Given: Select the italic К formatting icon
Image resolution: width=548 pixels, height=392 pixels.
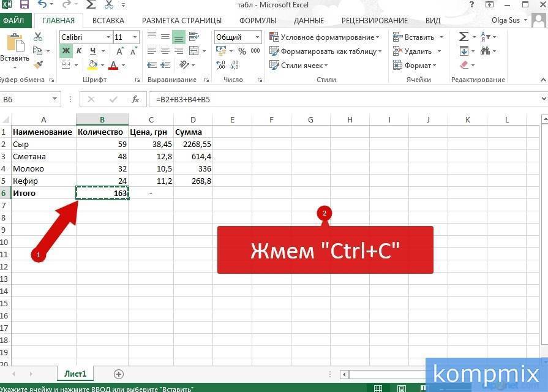Looking at the screenshot, I should 80,50.
